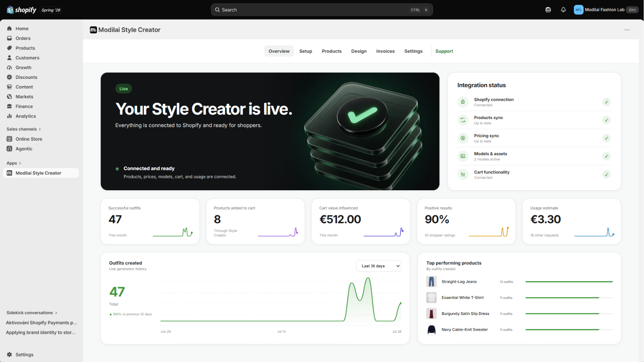Click the Home icon in sidebar
Viewport: 644px width, 362px height.
9,29
